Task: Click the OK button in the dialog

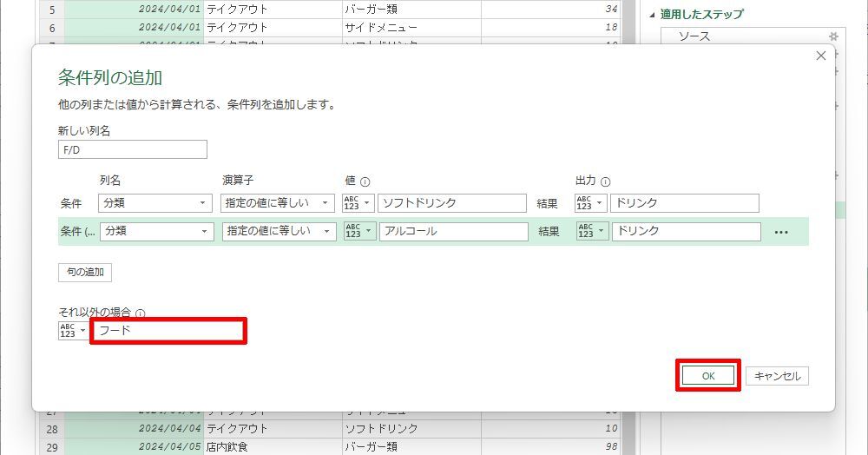Action: pyautogui.click(x=708, y=376)
